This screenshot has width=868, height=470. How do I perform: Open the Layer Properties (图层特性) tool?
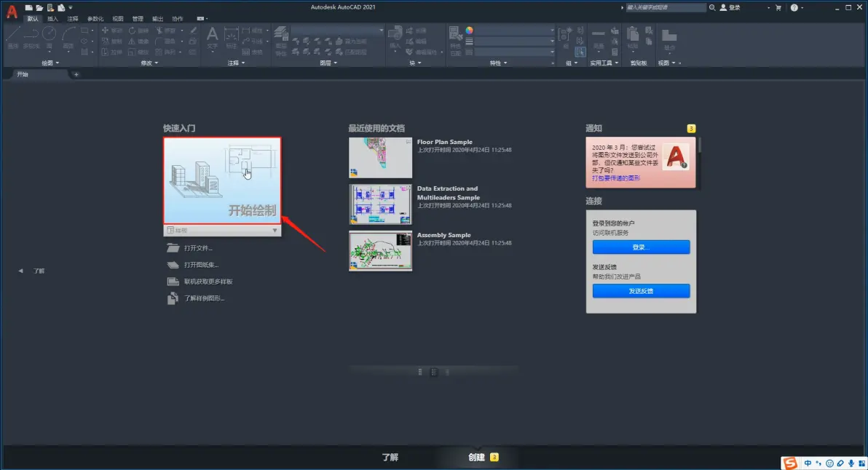(x=281, y=40)
